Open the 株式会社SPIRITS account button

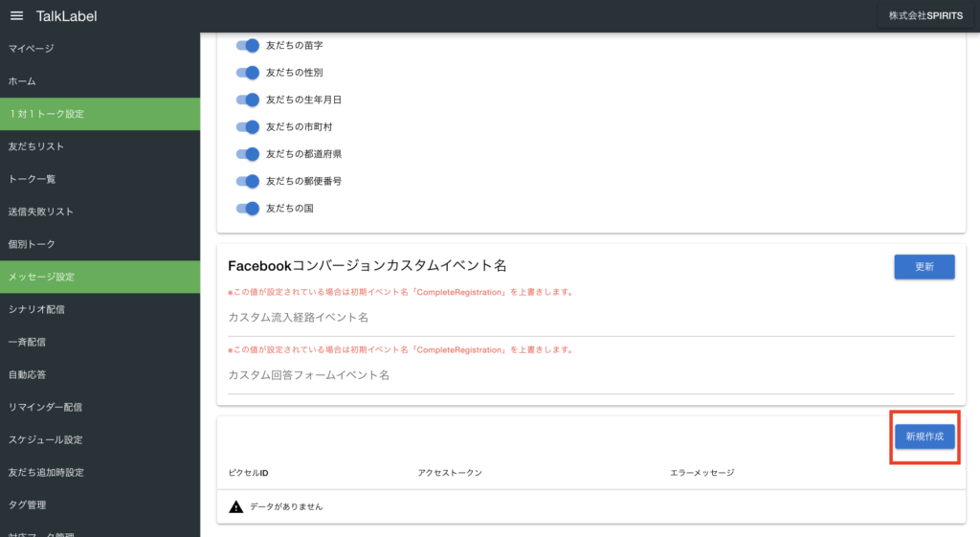pyautogui.click(x=924, y=16)
